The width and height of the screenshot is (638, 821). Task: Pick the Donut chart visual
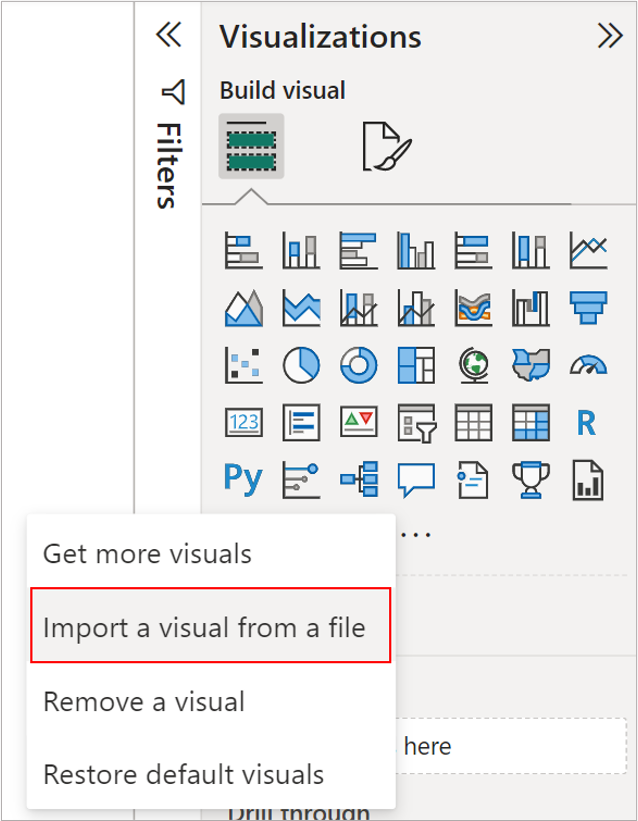pos(357,365)
